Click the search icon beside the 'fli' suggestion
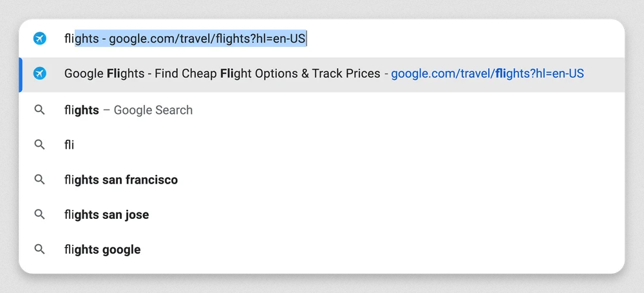This screenshot has height=293, width=644. (x=39, y=145)
